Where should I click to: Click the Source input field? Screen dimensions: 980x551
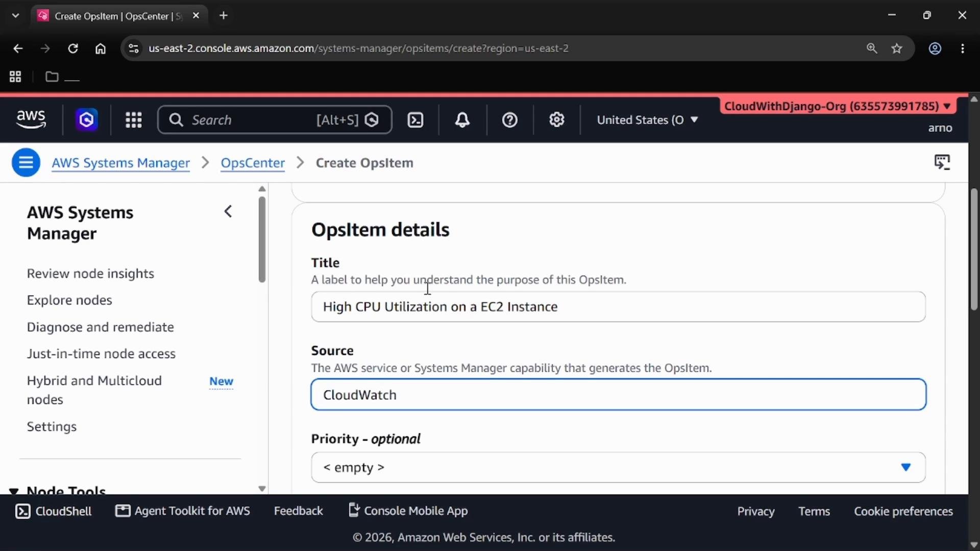point(618,395)
